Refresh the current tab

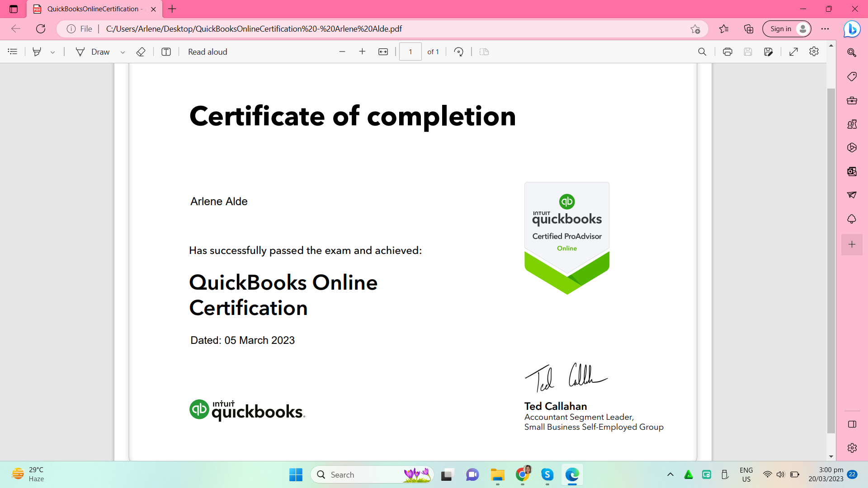click(x=41, y=29)
